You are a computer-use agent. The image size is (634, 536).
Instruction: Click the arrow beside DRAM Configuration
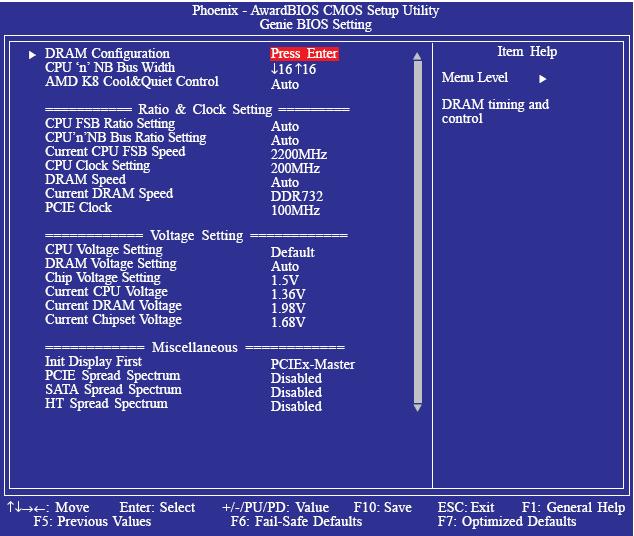point(32,55)
